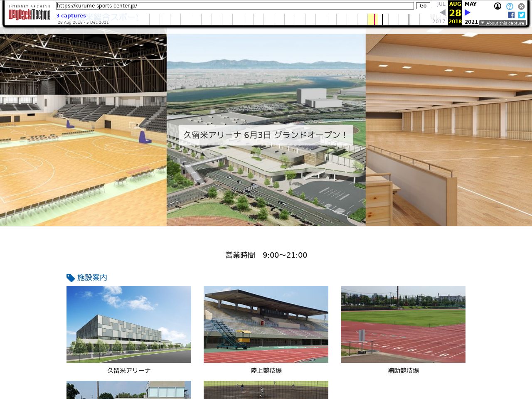The height and width of the screenshot is (399, 532).
Task: Select the highlighted 2018 year on timeline
Action: tap(455, 22)
